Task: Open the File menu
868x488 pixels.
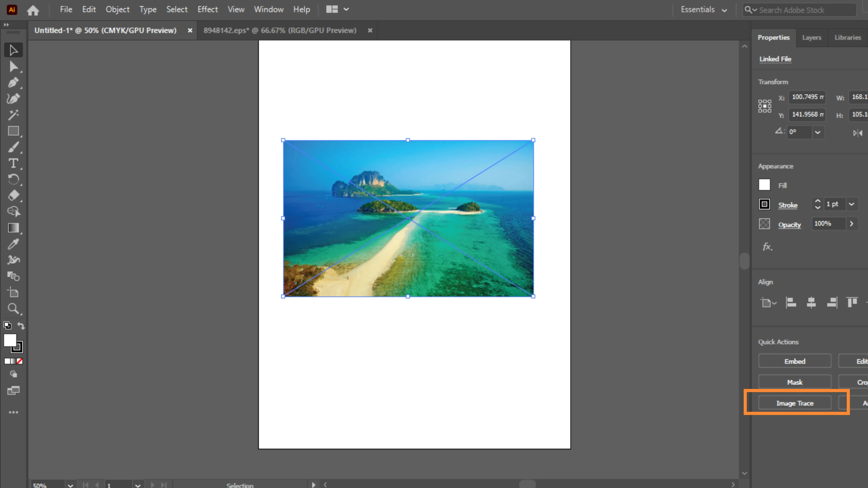Action: (66, 9)
